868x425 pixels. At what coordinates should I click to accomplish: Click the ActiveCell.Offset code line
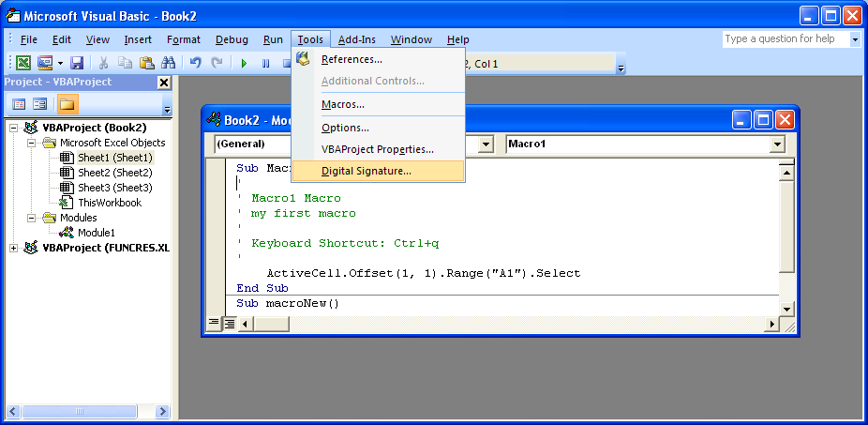pyautogui.click(x=424, y=273)
